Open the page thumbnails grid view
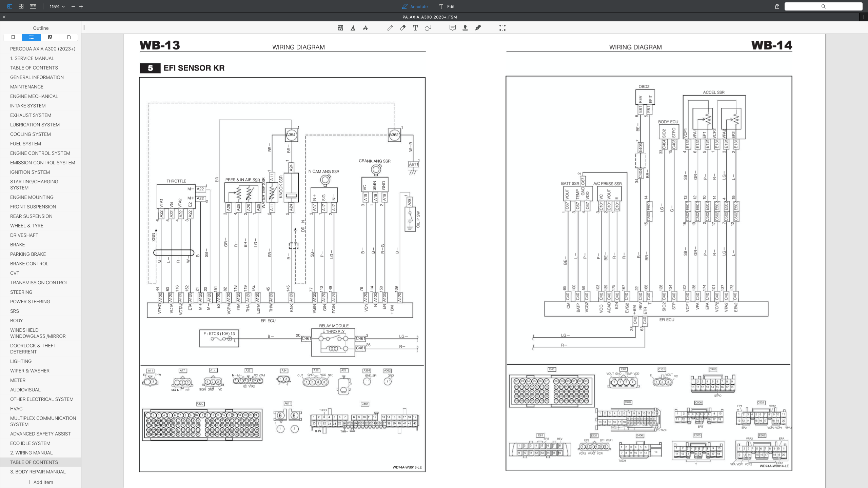The width and height of the screenshot is (868, 488). [x=21, y=6]
